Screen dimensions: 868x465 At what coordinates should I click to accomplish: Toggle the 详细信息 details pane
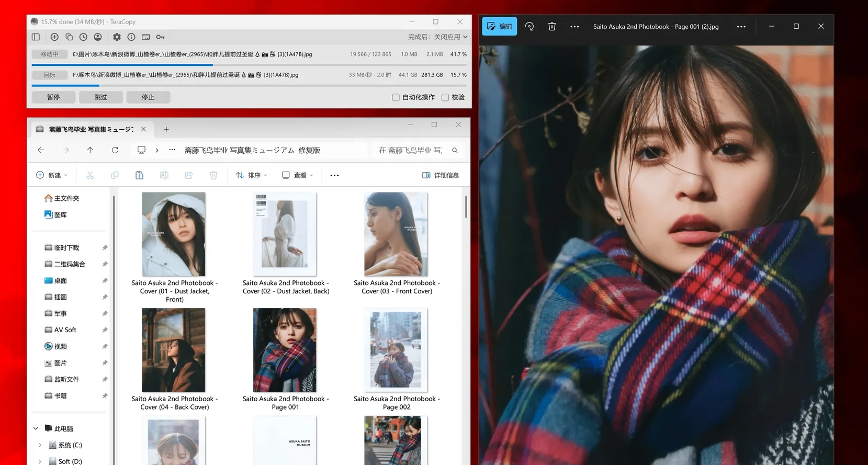(x=441, y=175)
